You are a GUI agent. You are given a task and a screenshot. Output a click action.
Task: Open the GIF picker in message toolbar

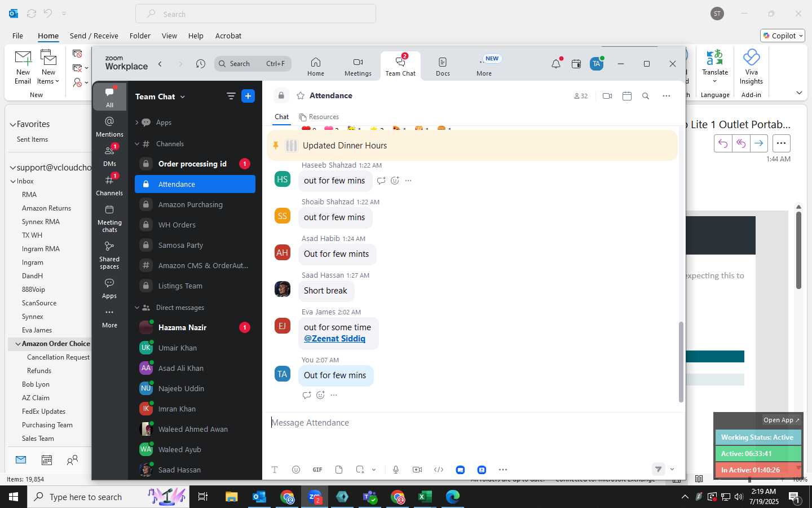317,470
